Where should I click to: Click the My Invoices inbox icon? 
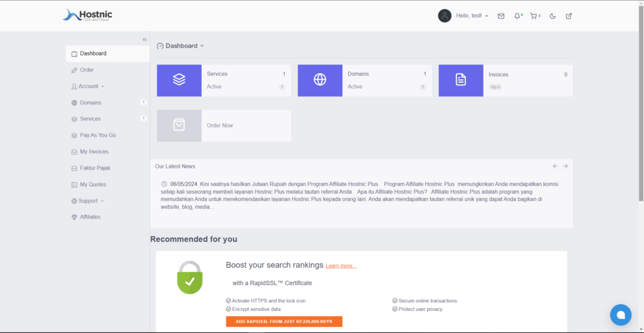[74, 152]
